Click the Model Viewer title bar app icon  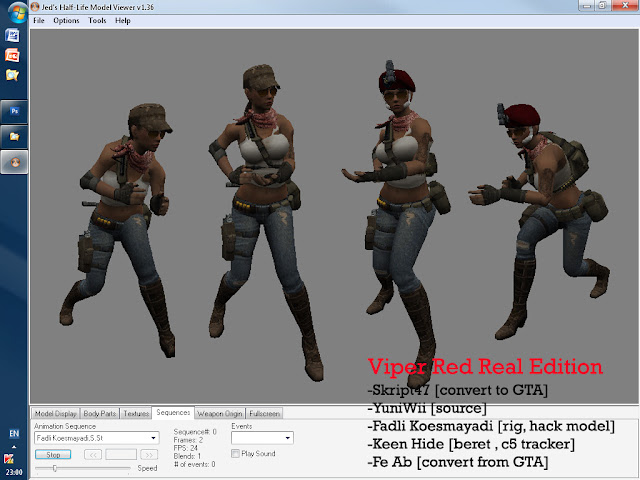35,7
